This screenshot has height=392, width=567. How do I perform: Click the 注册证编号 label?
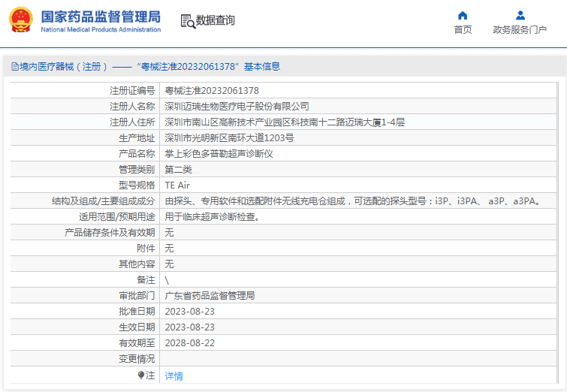tap(132, 90)
